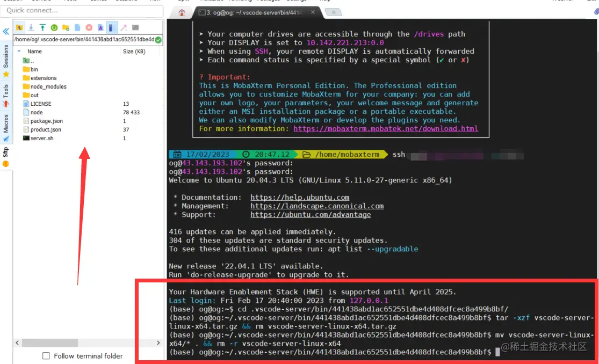This screenshot has height=364, width=599.
Task: Click the bin folder icon
Action: (26, 69)
